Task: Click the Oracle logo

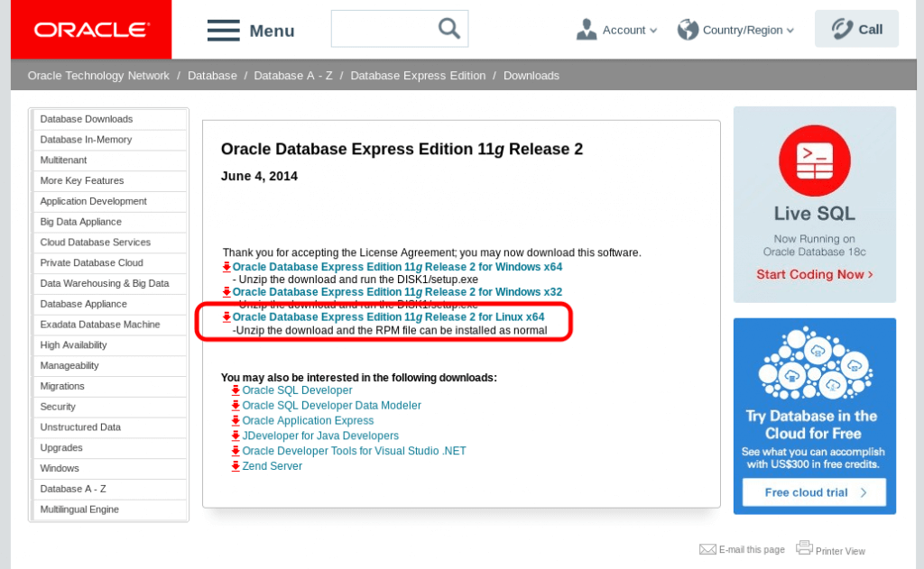Action: [x=91, y=30]
